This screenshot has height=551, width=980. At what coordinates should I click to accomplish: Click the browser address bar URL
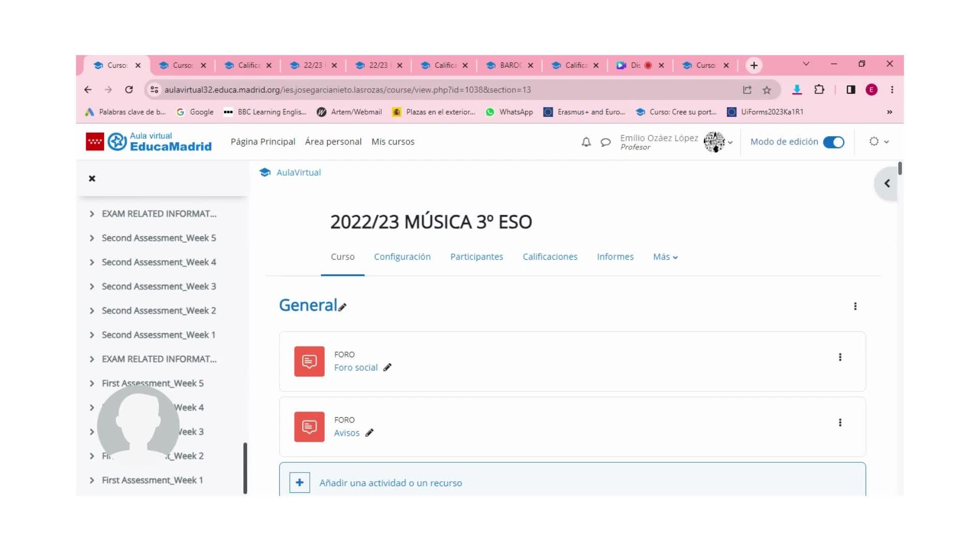pos(347,90)
